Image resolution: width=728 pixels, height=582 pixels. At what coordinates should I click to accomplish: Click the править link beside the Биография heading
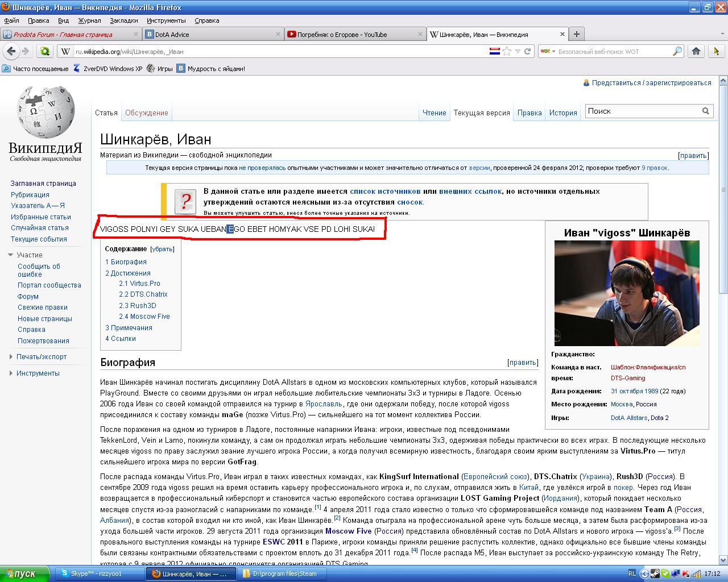coord(523,362)
